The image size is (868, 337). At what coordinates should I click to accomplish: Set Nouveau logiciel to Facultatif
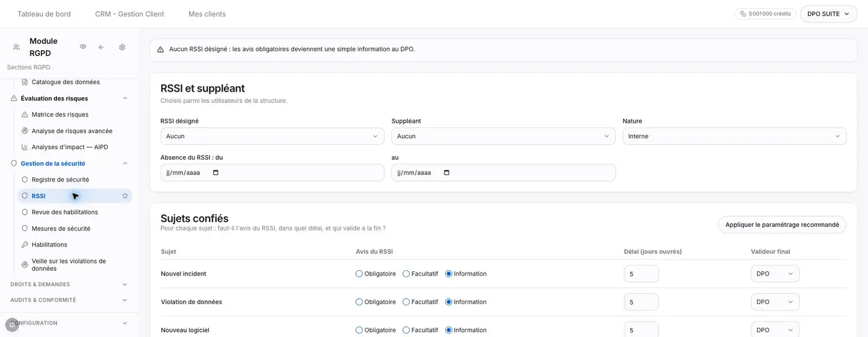click(406, 330)
